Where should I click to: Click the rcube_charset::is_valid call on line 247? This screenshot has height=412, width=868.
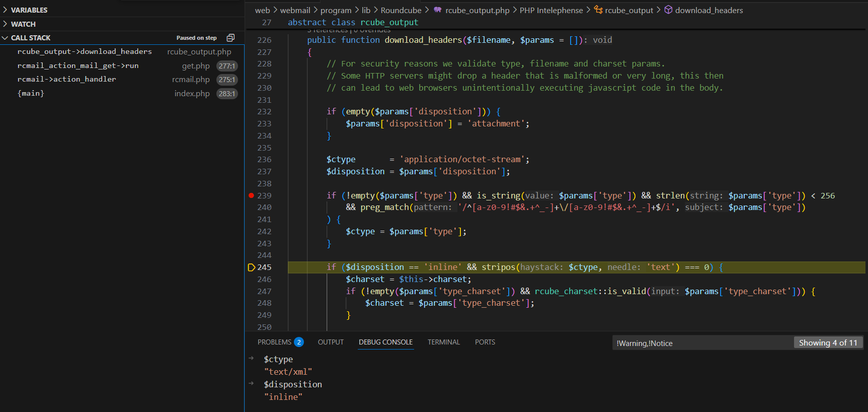pyautogui.click(x=590, y=291)
